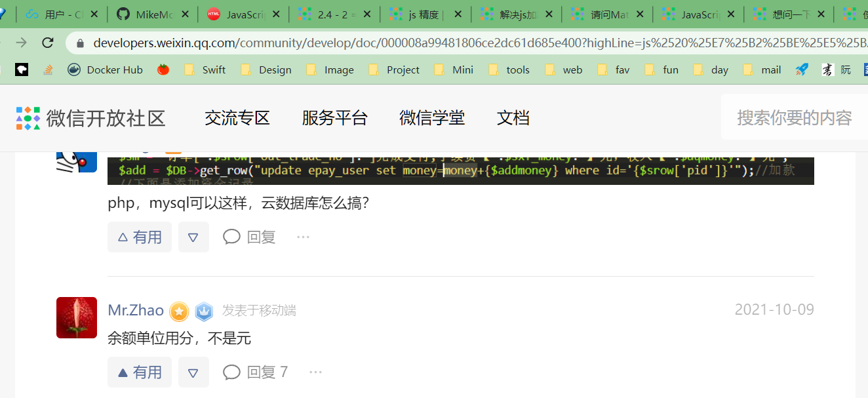Open the fun bookmark folder
This screenshot has height=398, width=868.
[x=661, y=70]
